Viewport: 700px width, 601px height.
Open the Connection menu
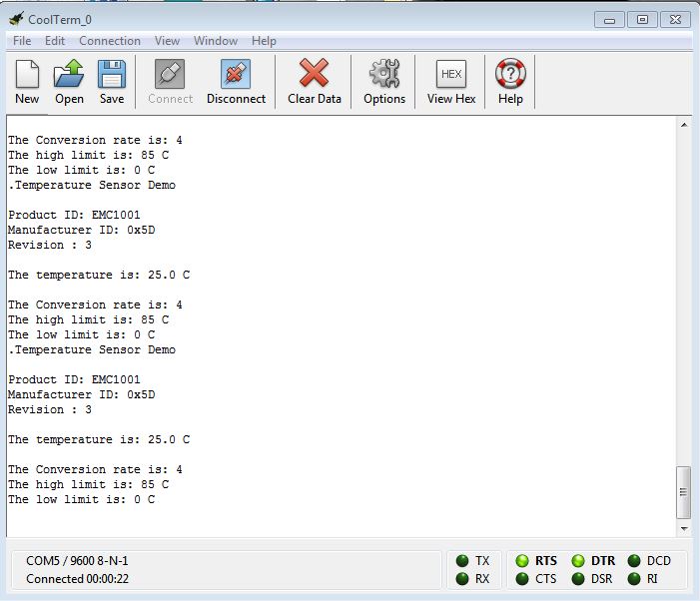[x=110, y=41]
